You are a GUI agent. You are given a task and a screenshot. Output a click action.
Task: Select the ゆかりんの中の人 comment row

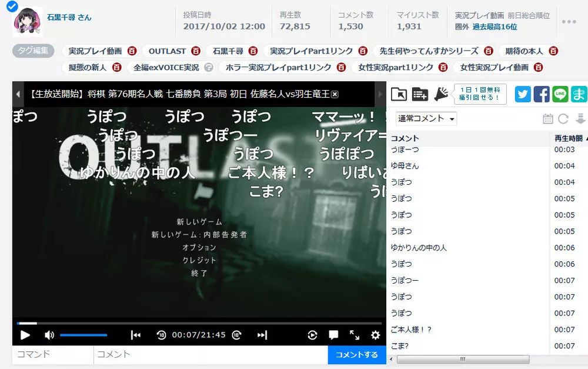coord(487,248)
